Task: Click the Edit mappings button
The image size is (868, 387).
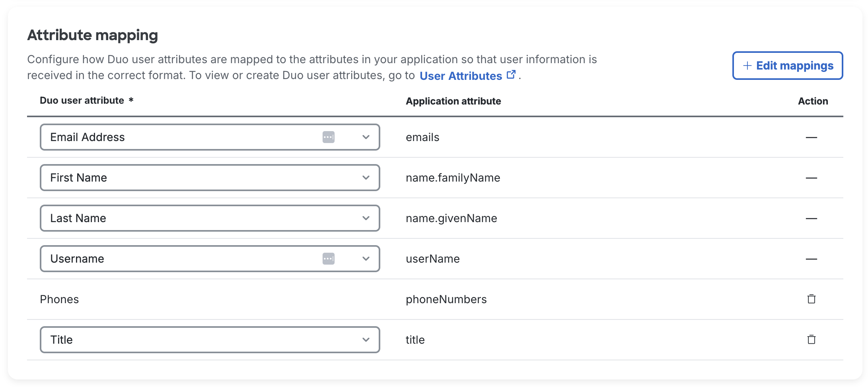Action: coord(788,66)
